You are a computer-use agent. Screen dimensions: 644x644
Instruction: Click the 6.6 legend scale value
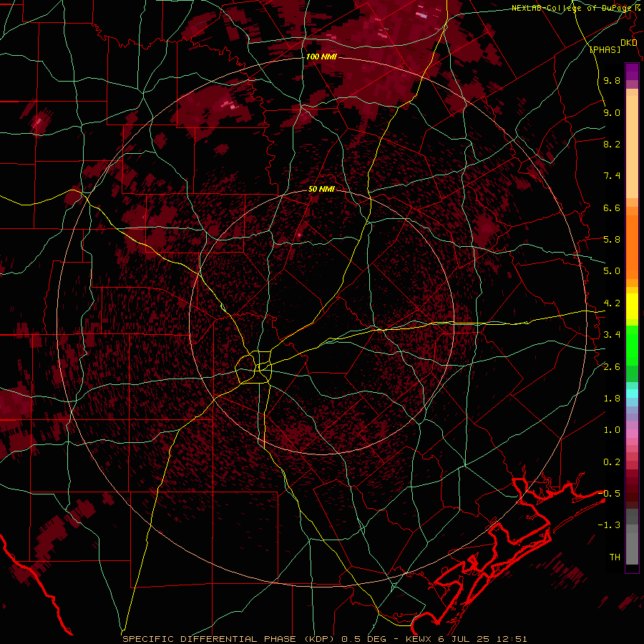pyautogui.click(x=612, y=208)
